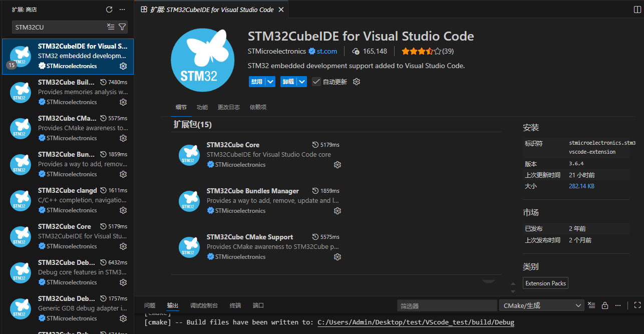Clear the extension search results
The width and height of the screenshot is (644, 334).
pos(111,27)
